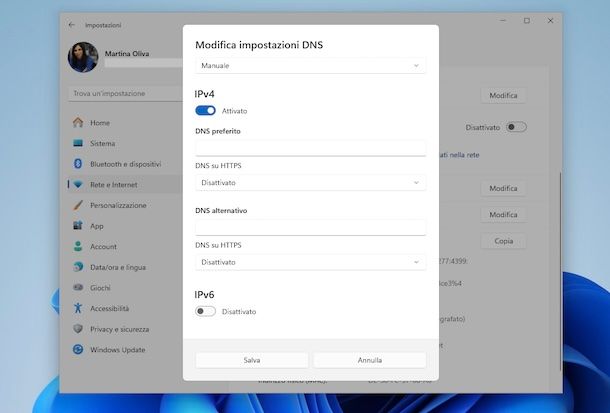610x413 pixels.
Task: Click the Bluetooth icon in the sidebar
Action: [x=78, y=164]
